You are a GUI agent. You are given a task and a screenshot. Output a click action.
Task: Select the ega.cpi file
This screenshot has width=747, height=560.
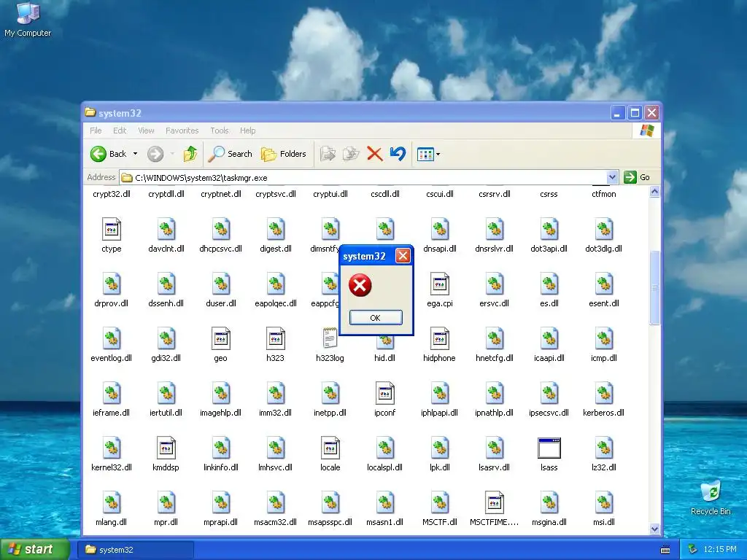click(x=440, y=290)
